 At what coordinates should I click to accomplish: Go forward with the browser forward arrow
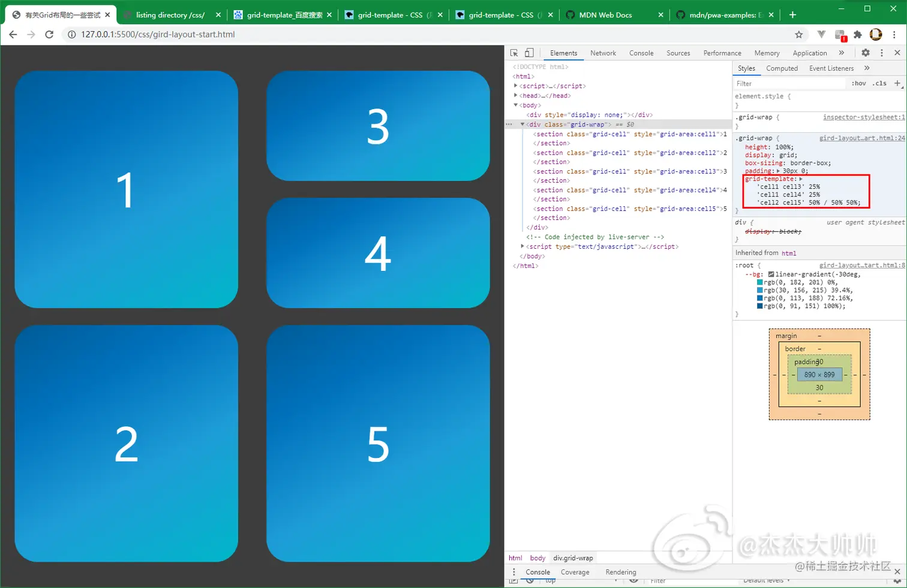[x=31, y=34]
